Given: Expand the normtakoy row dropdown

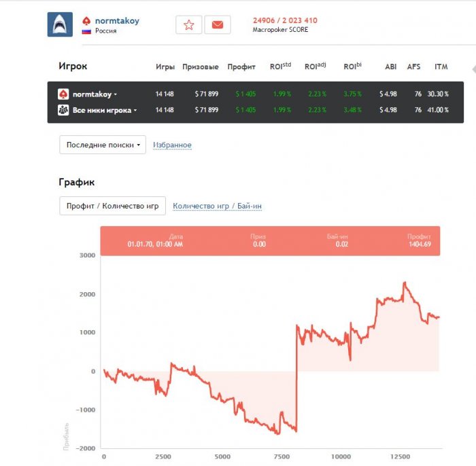Looking at the screenshot, I should (x=116, y=95).
